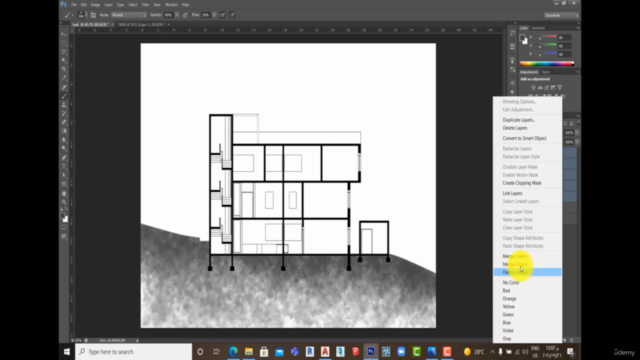
Task: Select the Clone Stamp tool
Action: click(64, 104)
